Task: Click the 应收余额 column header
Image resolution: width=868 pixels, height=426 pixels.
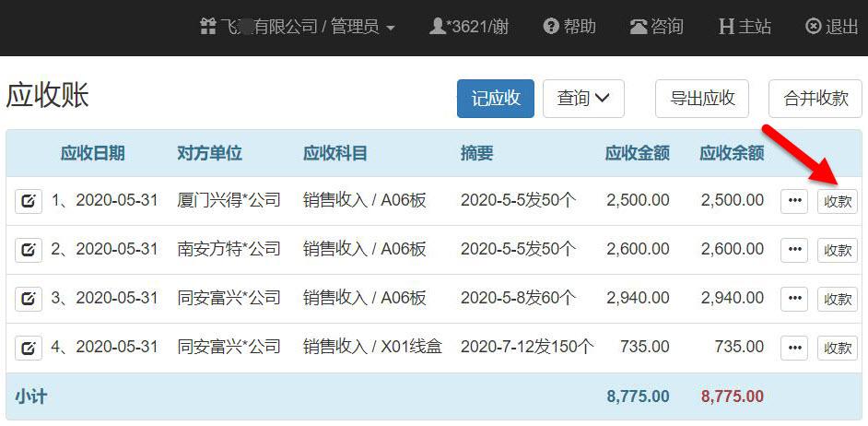Action: point(732,153)
